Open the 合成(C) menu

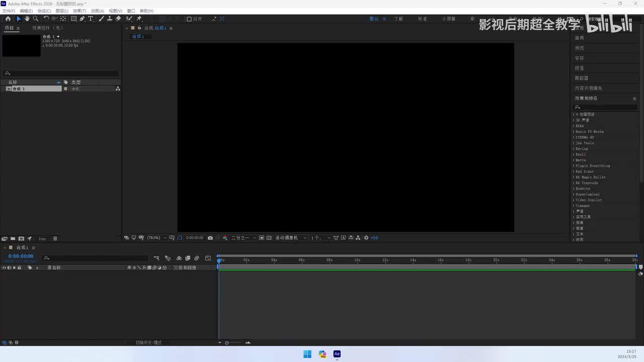click(x=44, y=11)
